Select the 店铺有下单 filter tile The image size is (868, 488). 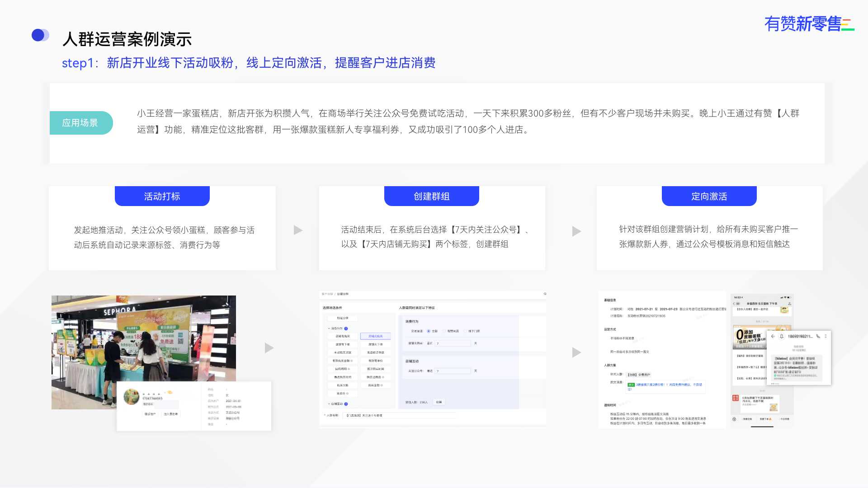click(x=343, y=344)
